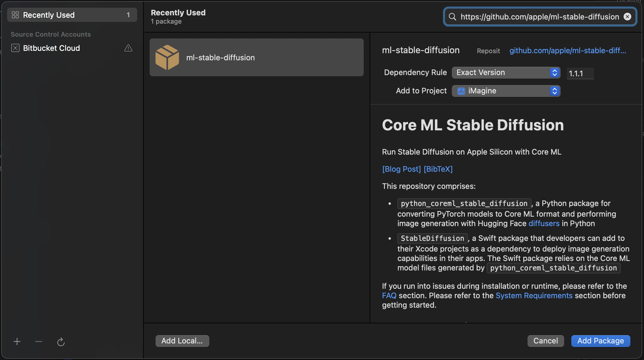Clear the search field text
644x360 pixels.
pyautogui.click(x=627, y=17)
